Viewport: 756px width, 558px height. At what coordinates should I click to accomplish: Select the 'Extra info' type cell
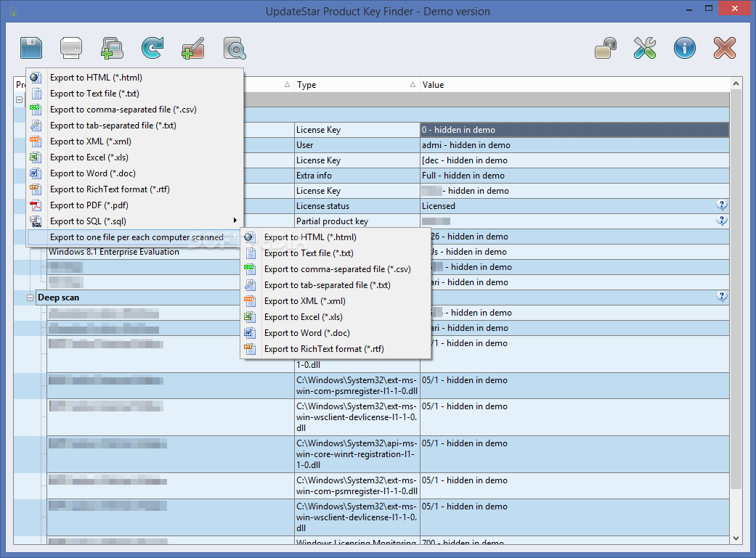coord(357,176)
